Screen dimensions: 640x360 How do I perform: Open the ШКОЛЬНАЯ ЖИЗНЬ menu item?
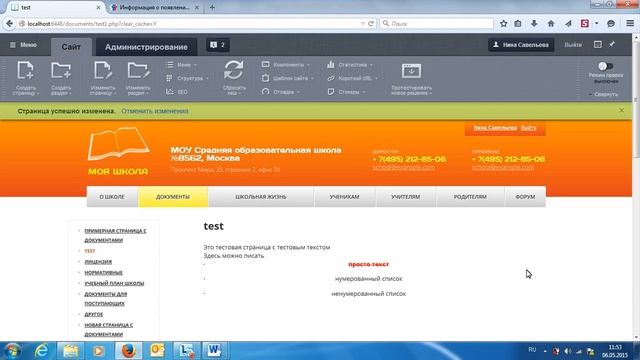[x=261, y=197]
